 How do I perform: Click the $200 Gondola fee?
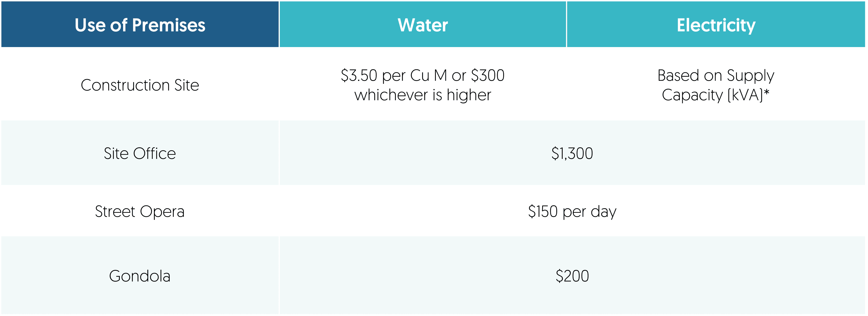point(572,276)
